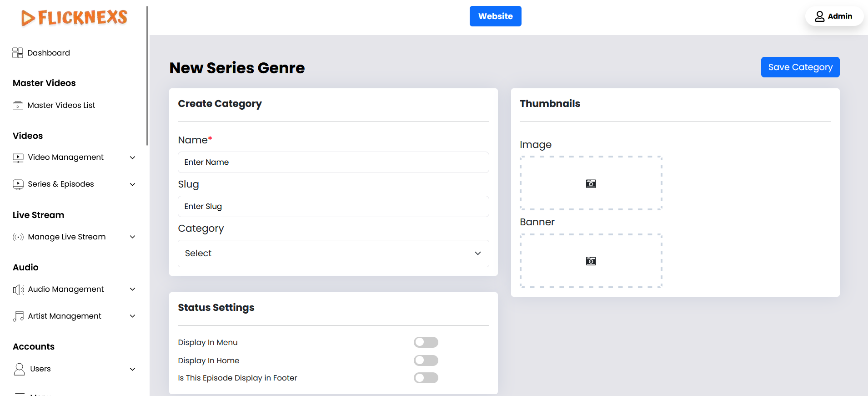
Task: Click the camera icon in Image upload
Action: click(x=591, y=183)
